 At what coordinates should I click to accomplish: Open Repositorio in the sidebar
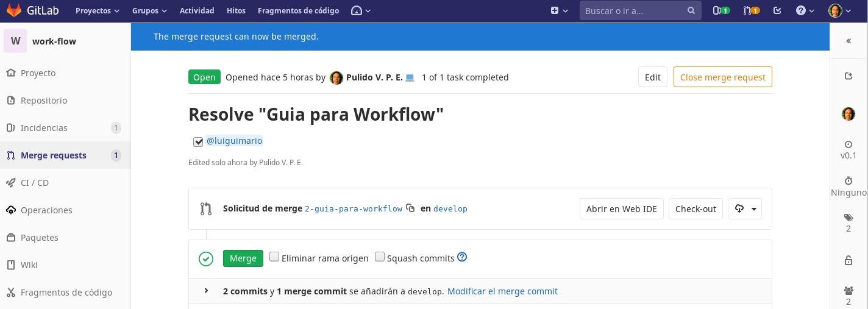[65, 100]
